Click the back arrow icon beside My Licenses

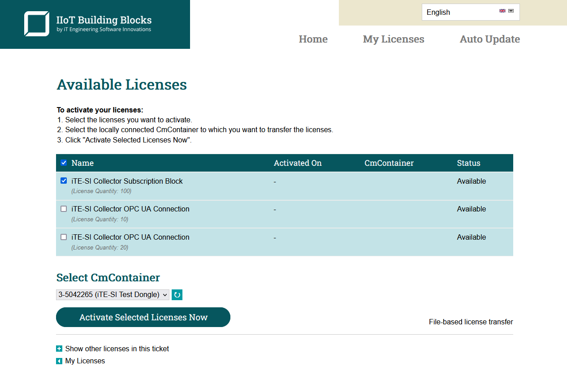tap(59, 361)
